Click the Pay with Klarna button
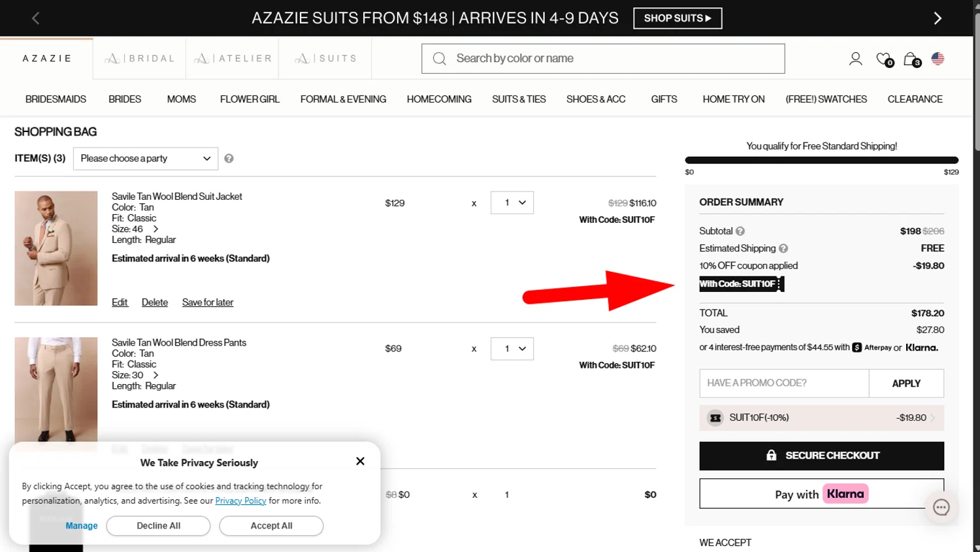 click(821, 494)
